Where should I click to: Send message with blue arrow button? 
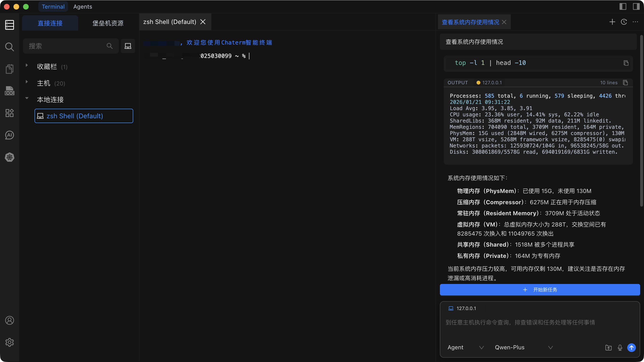pos(631,347)
